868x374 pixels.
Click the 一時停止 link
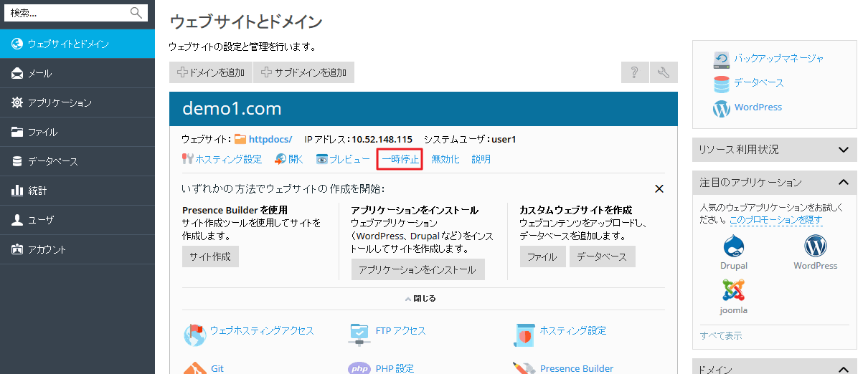tap(400, 159)
